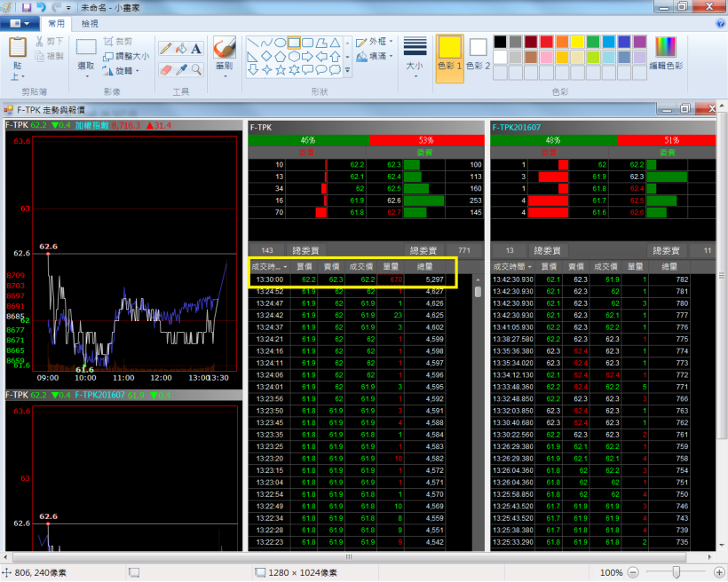Toggle 色彩 2 as active color

pyautogui.click(x=479, y=53)
